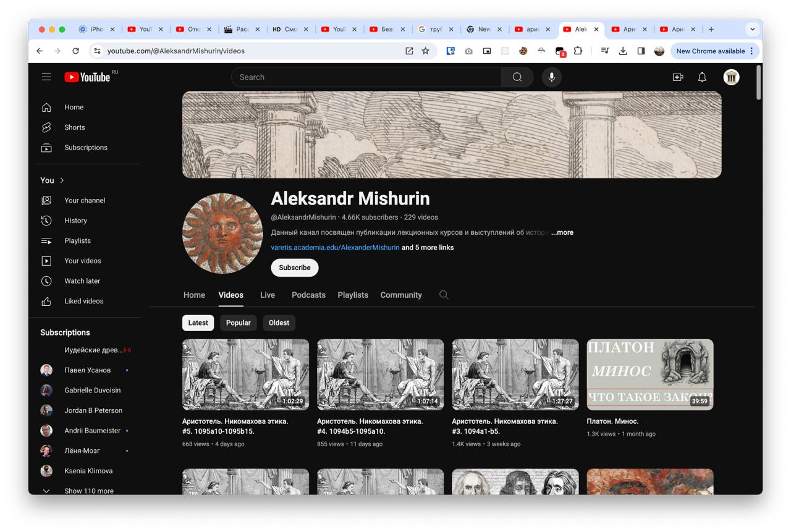The height and width of the screenshot is (532, 791).
Task: Subscribe to Aleksandr Mishurin channel
Action: 295,268
